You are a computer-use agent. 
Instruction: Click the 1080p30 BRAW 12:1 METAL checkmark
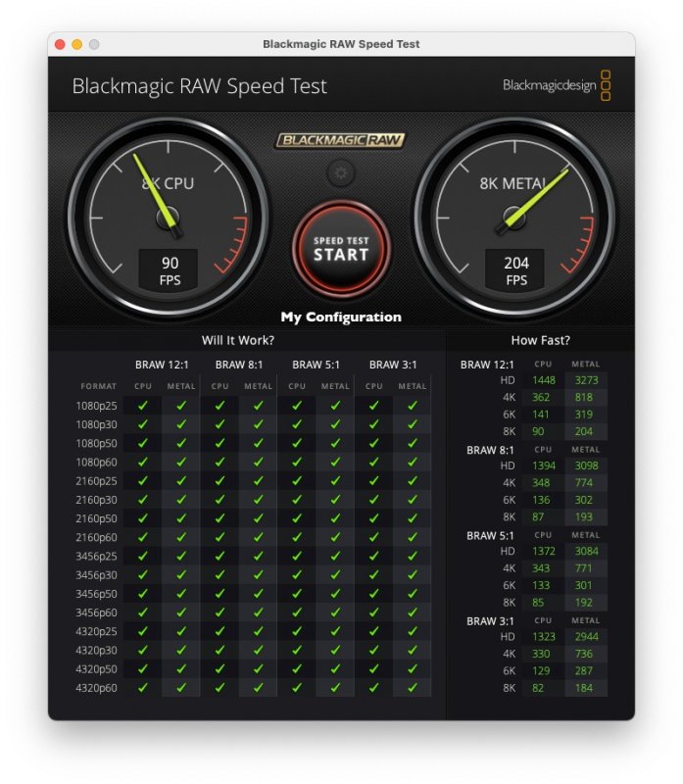[x=181, y=424]
